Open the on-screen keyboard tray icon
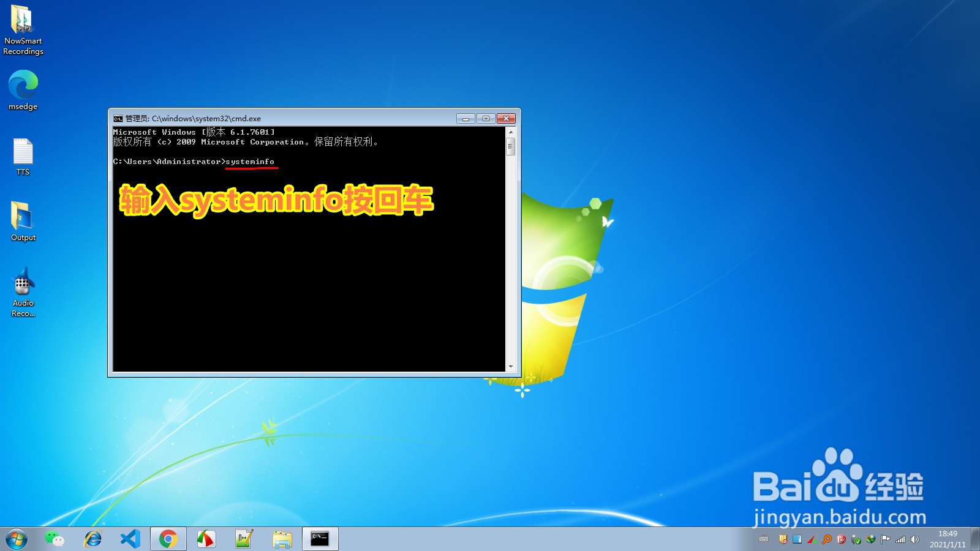Viewport: 980px width, 551px height. (764, 539)
